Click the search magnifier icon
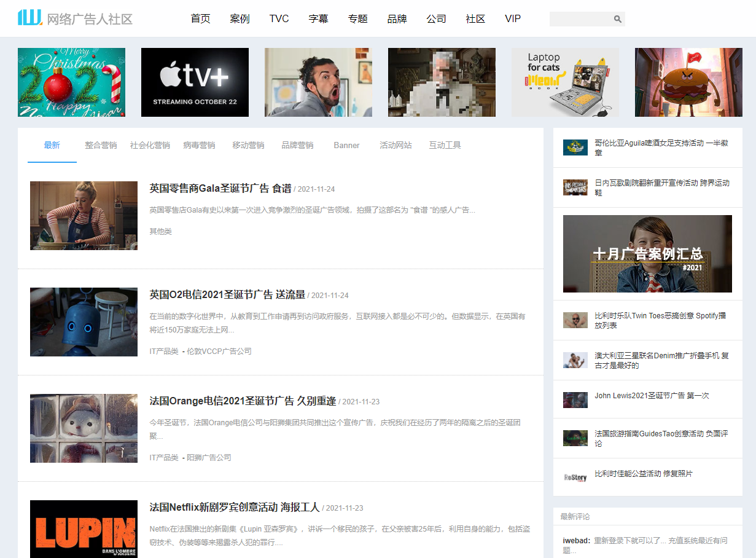Image resolution: width=756 pixels, height=558 pixels. (x=617, y=19)
